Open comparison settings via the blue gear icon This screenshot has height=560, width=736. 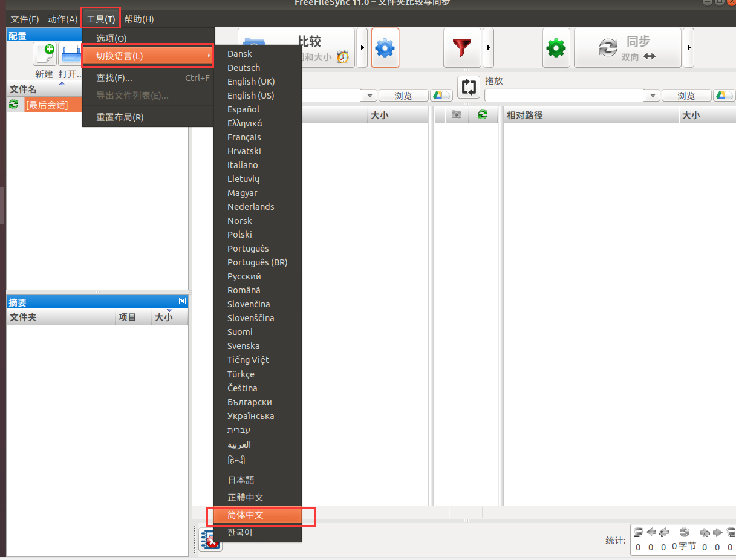click(x=385, y=47)
